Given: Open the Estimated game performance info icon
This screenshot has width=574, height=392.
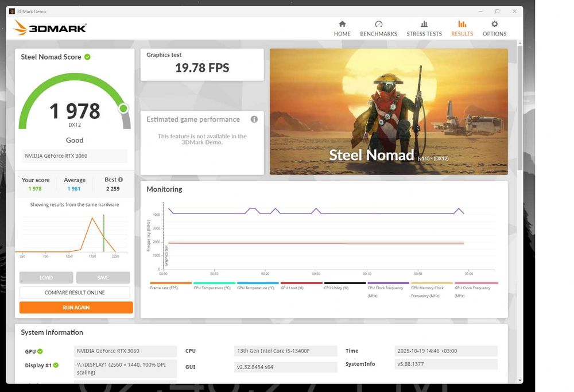Looking at the screenshot, I should 254,119.
